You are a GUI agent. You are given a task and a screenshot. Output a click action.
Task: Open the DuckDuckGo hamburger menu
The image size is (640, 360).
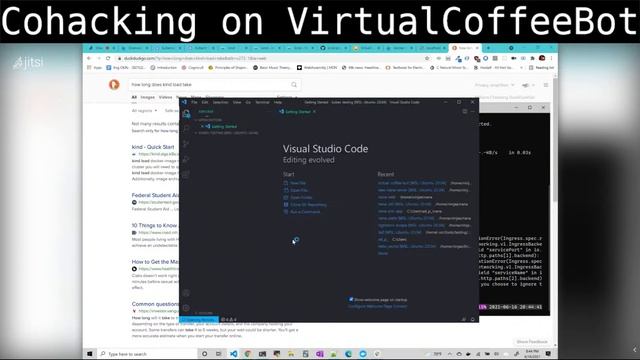tap(546, 85)
